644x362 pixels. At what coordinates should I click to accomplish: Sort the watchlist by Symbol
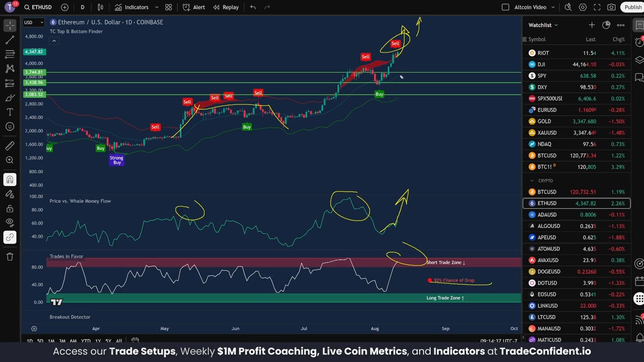click(537, 39)
